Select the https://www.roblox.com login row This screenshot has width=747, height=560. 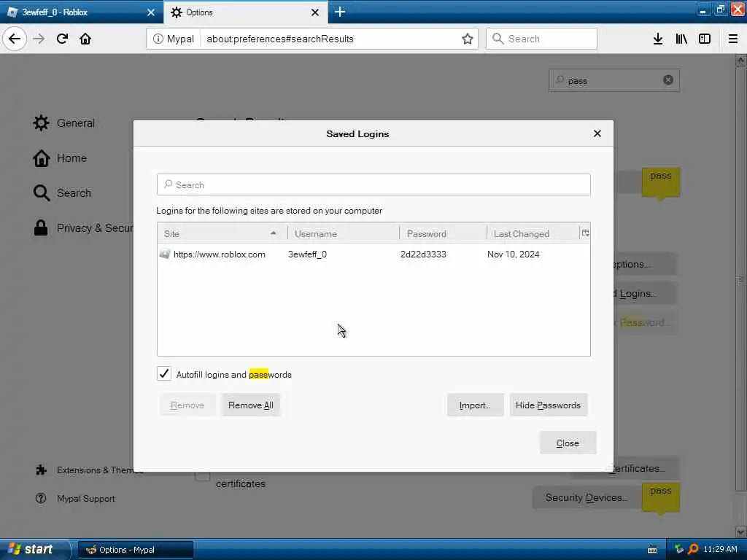tap(373, 254)
